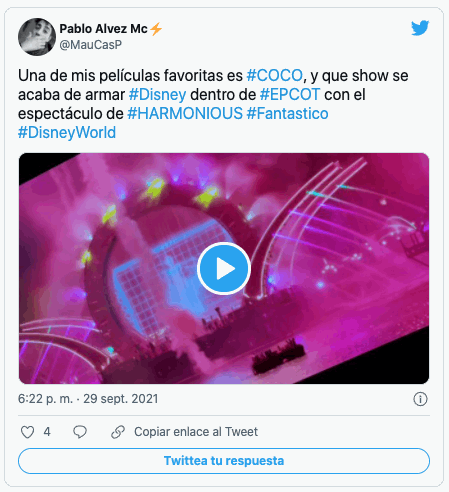Open the tweet info circle icon
The width and height of the screenshot is (449, 492).
point(420,399)
